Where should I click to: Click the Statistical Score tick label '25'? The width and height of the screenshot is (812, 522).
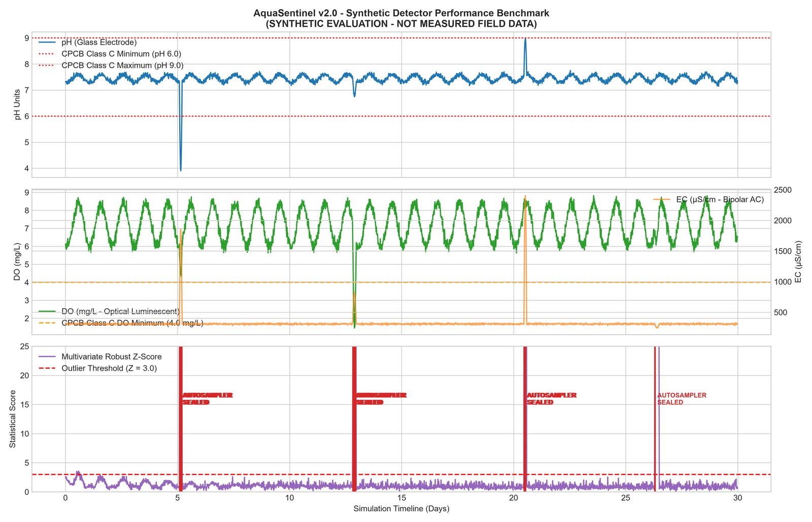coord(24,346)
